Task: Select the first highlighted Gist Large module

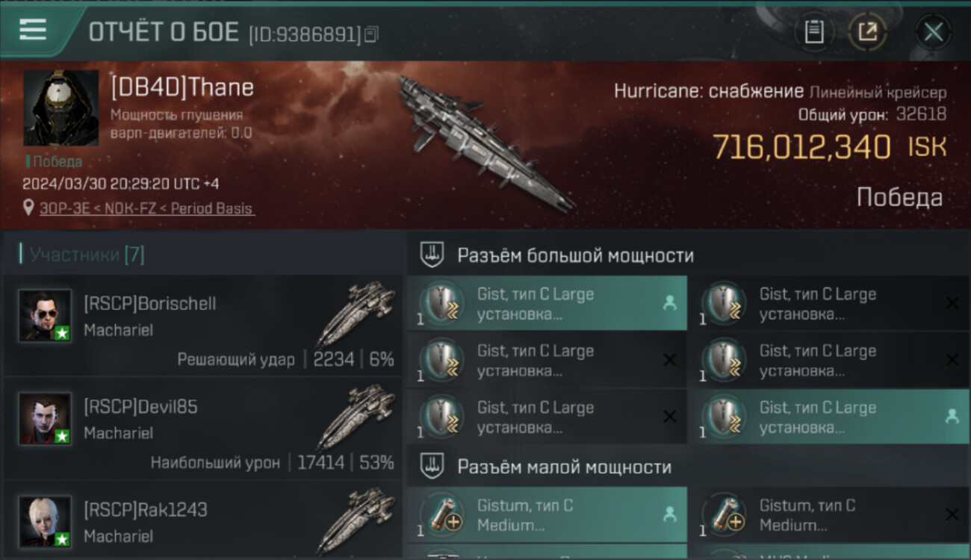Action: (x=547, y=303)
